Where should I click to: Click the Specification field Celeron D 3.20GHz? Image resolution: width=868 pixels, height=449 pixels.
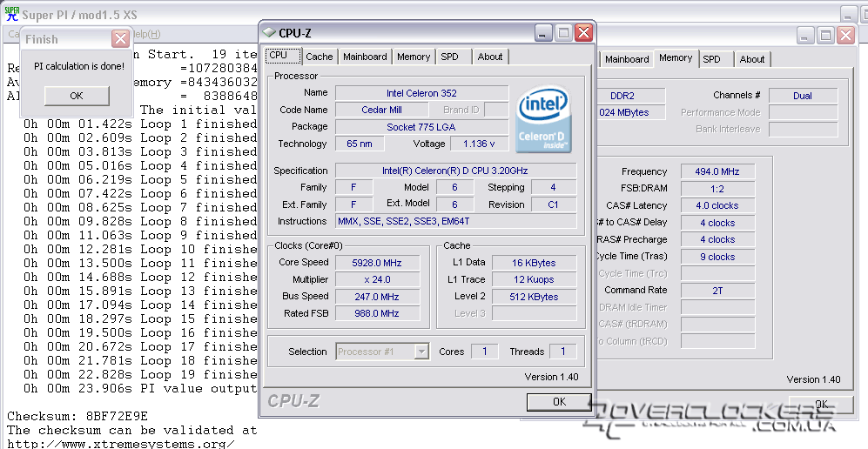point(455,171)
